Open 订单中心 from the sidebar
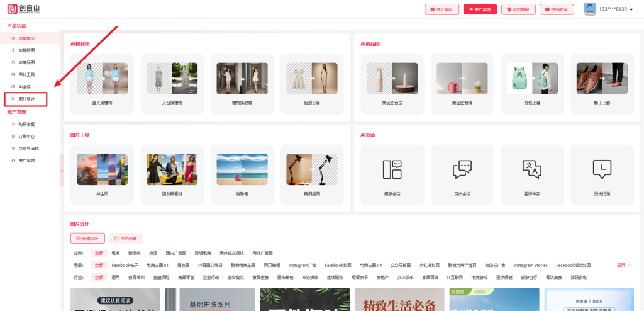The height and width of the screenshot is (311, 644). click(x=27, y=136)
